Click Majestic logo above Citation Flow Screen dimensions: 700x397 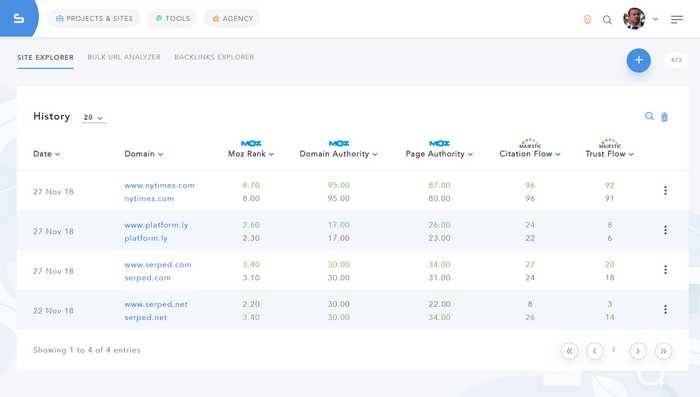click(530, 143)
